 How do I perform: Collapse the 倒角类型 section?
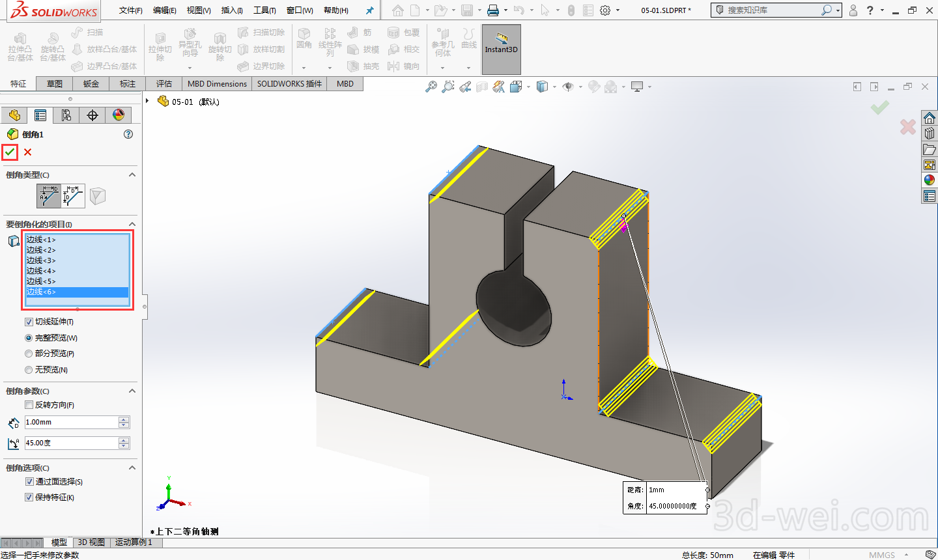(x=132, y=175)
